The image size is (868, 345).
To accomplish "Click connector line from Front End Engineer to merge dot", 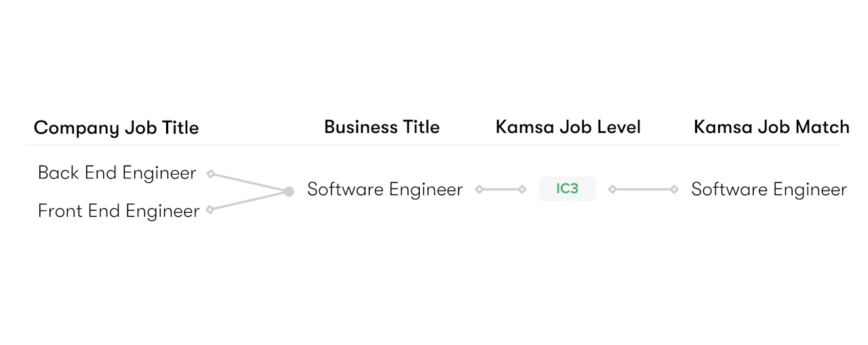I will coord(249,201).
